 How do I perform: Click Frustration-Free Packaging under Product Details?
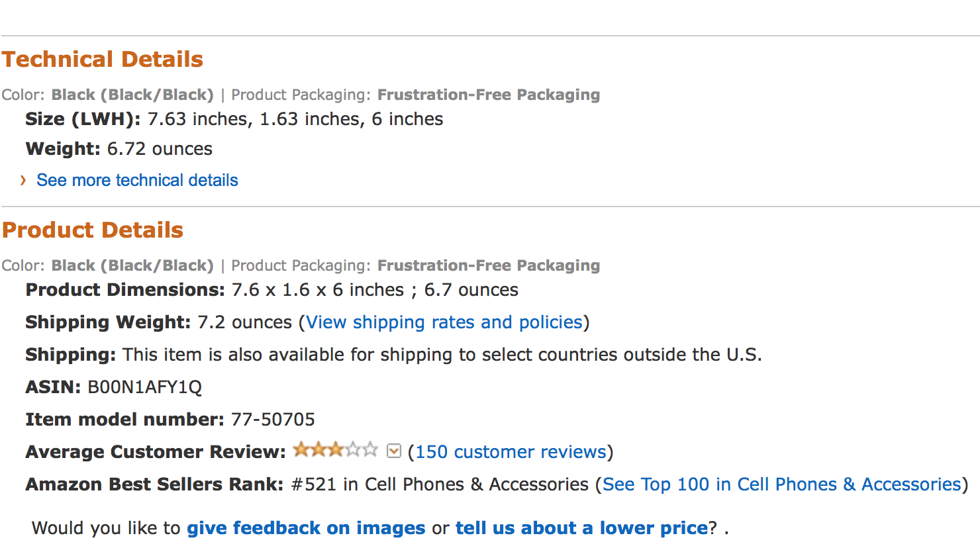point(489,265)
